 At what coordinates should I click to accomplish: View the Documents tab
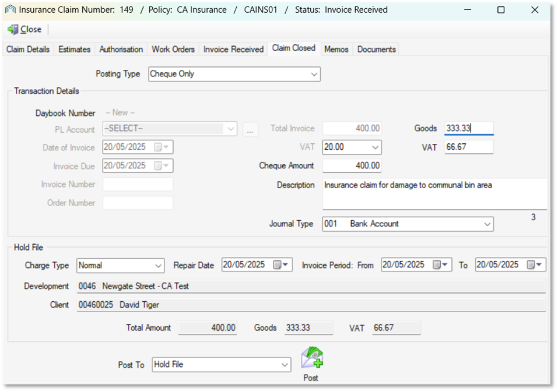point(377,50)
